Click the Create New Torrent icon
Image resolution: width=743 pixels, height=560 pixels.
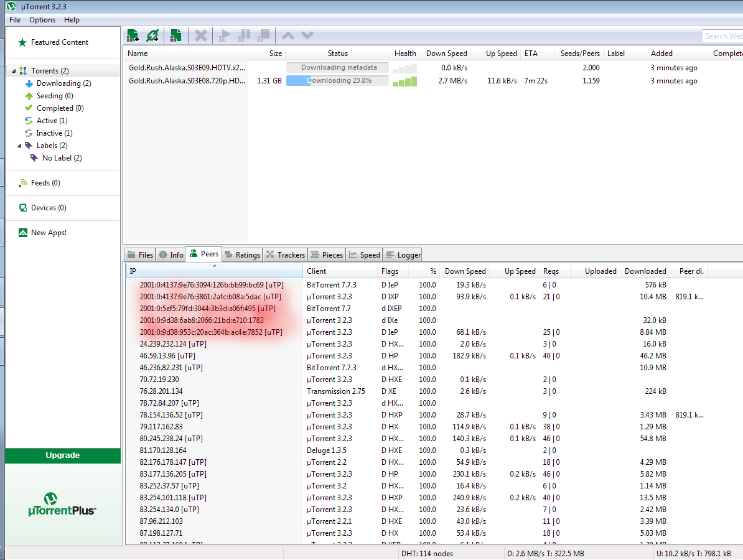(x=176, y=35)
